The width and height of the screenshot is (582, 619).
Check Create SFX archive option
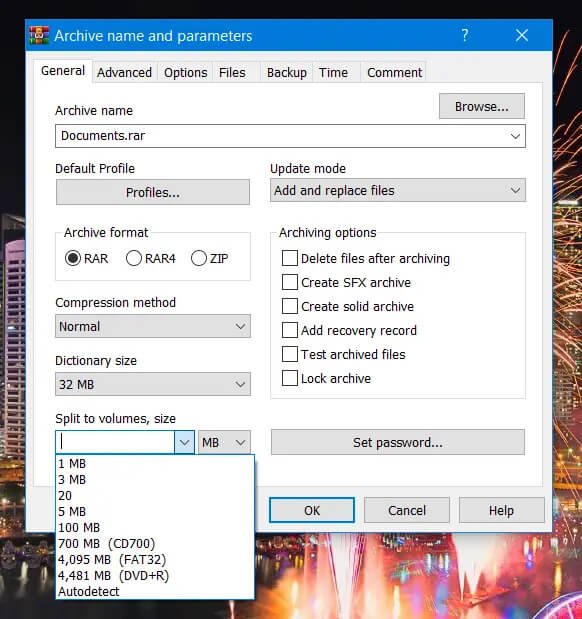pyautogui.click(x=290, y=282)
